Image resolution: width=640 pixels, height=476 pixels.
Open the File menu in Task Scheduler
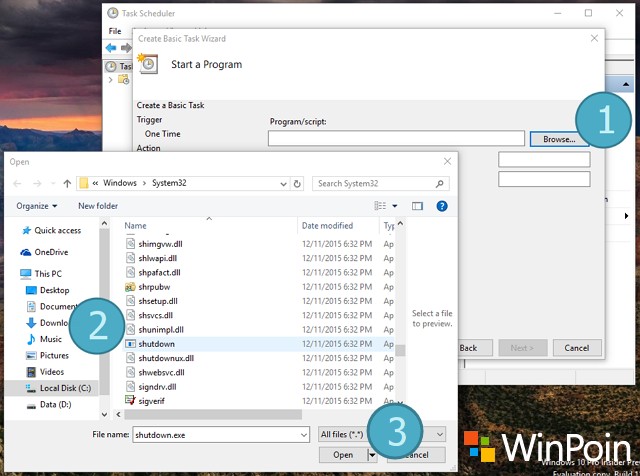point(115,31)
